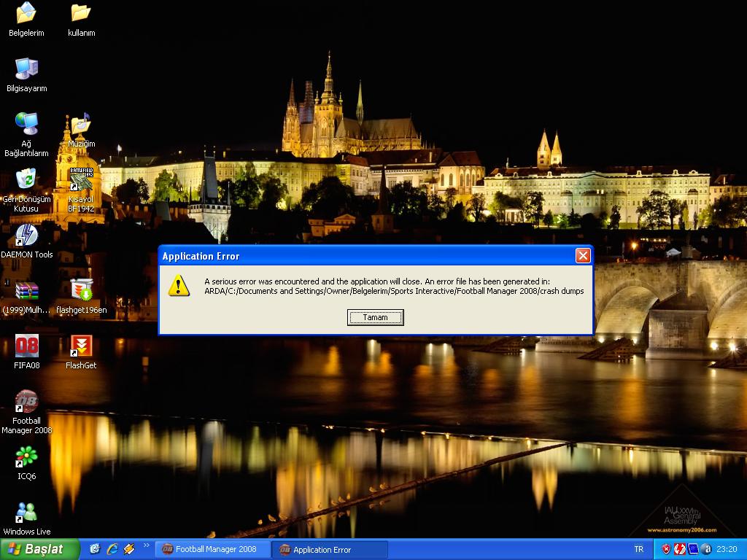The width and height of the screenshot is (747, 560).
Task: Select the FlashGet desktop shortcut
Action: click(x=81, y=346)
